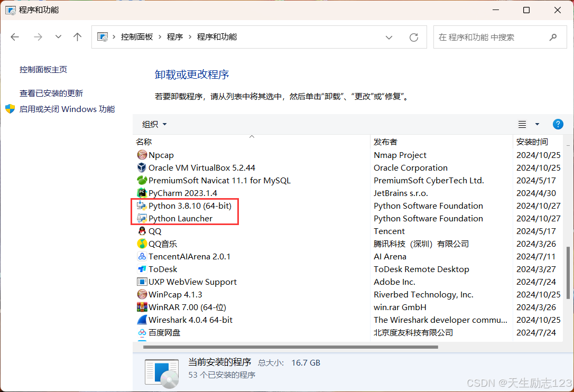Click the WinRAR 7.00 icon
This screenshot has height=392, width=574.
pyautogui.click(x=142, y=307)
